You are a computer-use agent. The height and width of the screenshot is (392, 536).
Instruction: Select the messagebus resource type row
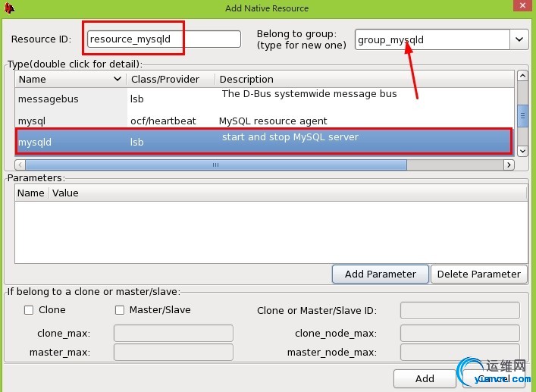coord(265,99)
